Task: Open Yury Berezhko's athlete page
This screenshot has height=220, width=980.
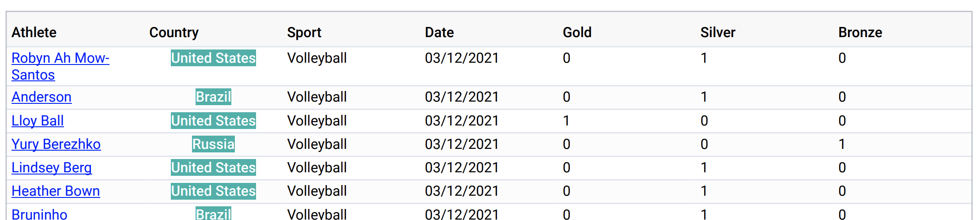Action: (x=56, y=144)
